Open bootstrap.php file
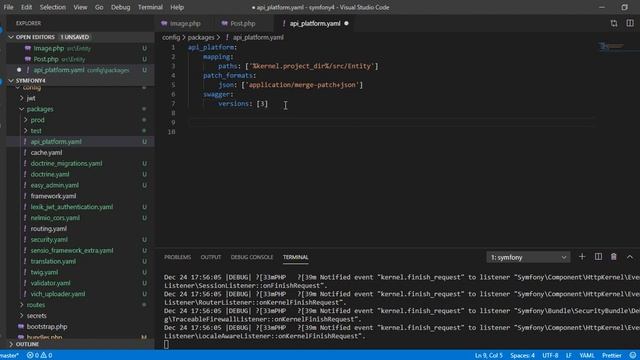Image resolution: width=640 pixels, height=360 pixels. pos(47,327)
